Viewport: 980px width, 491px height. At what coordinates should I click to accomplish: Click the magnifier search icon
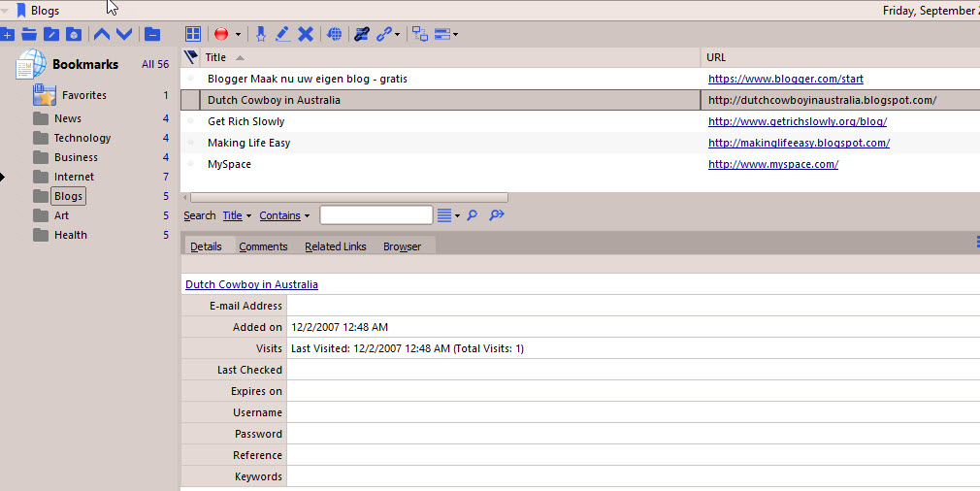473,215
